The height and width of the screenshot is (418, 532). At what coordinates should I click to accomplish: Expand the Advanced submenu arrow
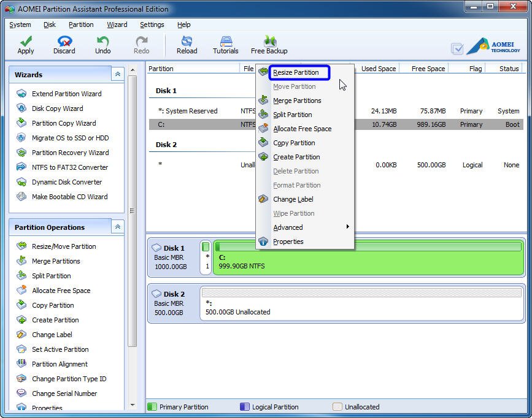point(347,226)
